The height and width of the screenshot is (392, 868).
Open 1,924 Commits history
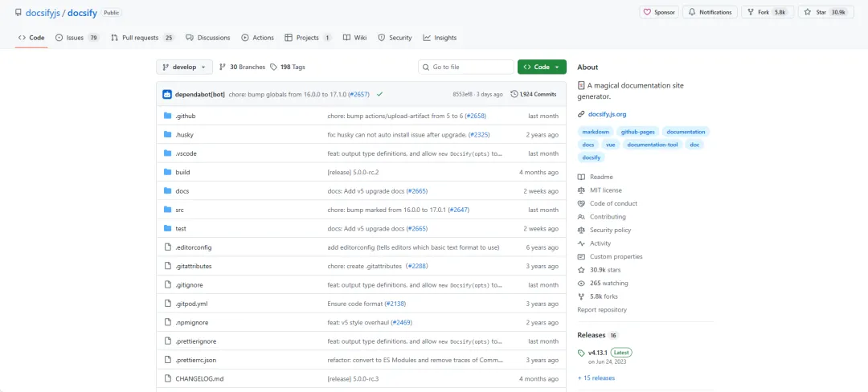533,95
